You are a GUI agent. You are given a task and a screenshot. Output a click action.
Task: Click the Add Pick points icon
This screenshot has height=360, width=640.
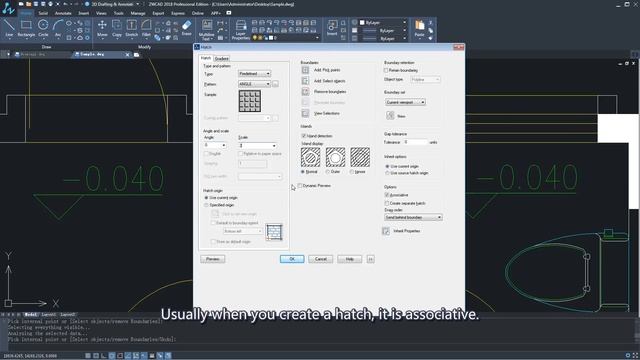[305, 70]
